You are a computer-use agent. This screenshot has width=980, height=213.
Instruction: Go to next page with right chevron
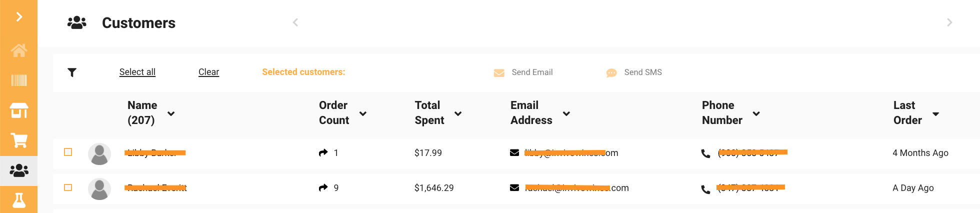point(949,22)
